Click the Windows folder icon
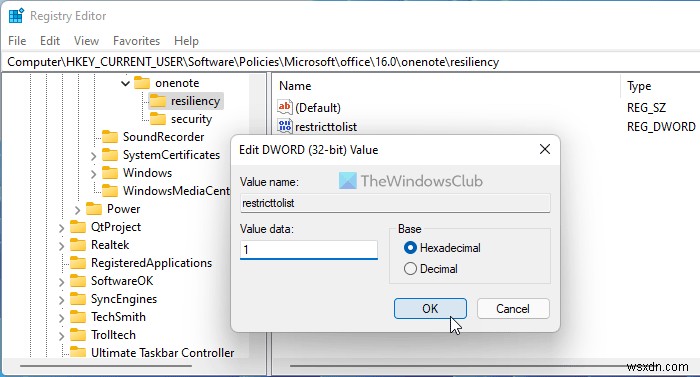 pyautogui.click(x=110, y=172)
